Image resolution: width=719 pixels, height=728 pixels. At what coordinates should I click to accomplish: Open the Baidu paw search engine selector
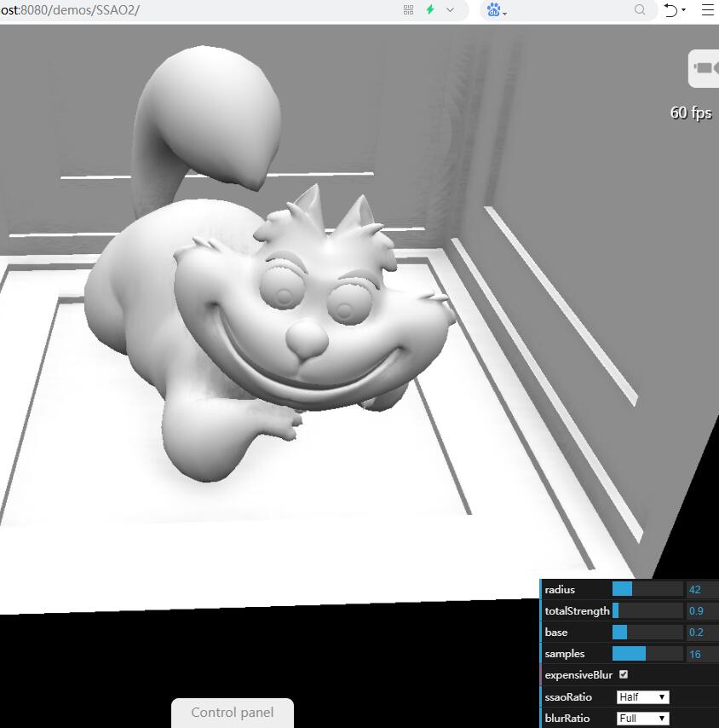click(x=496, y=9)
